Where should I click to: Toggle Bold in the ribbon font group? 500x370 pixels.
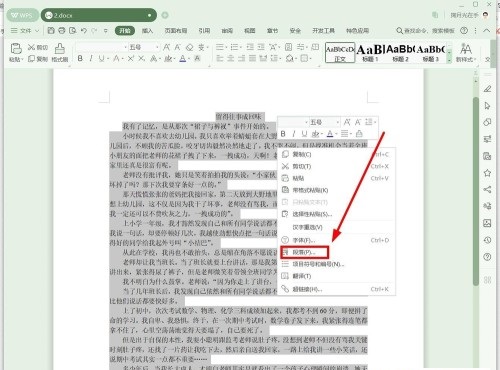(x=80, y=59)
